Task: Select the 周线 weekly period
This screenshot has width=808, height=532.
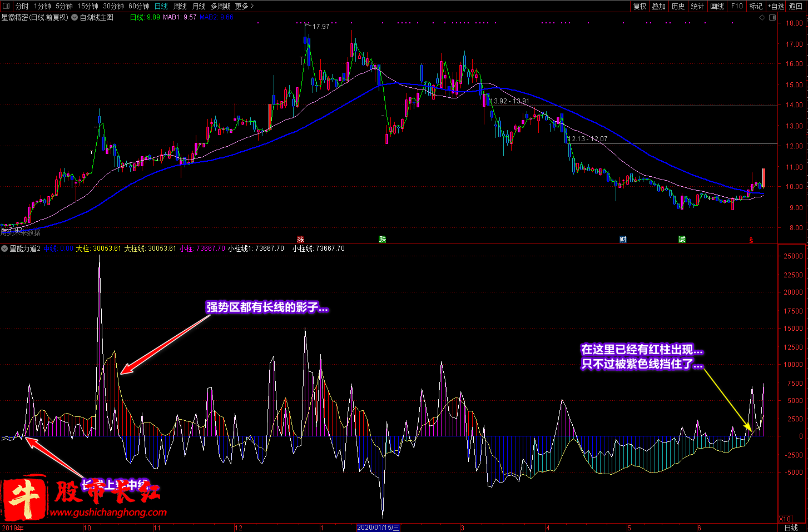Action: click(180, 6)
